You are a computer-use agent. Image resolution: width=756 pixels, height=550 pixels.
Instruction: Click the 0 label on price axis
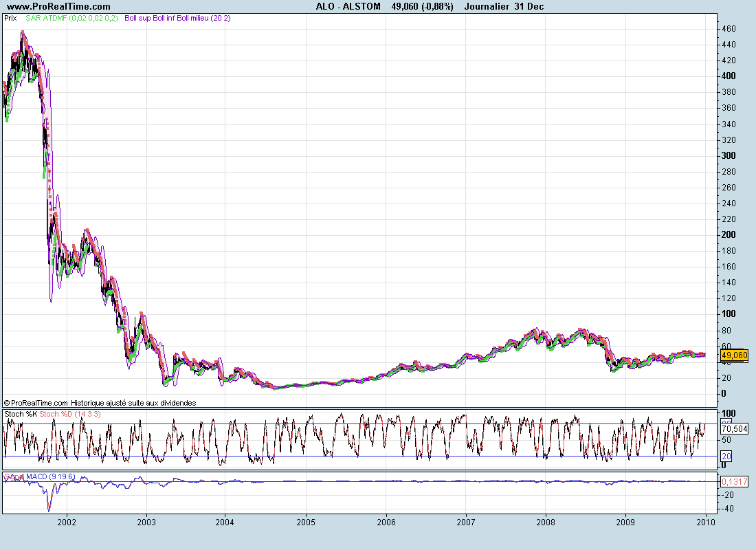[724, 394]
